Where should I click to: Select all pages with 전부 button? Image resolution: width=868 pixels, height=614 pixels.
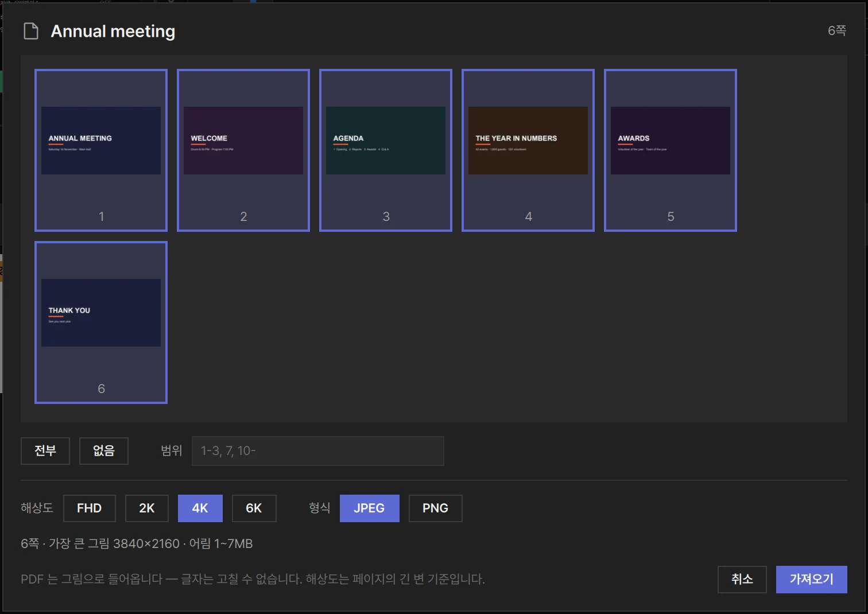(x=45, y=451)
